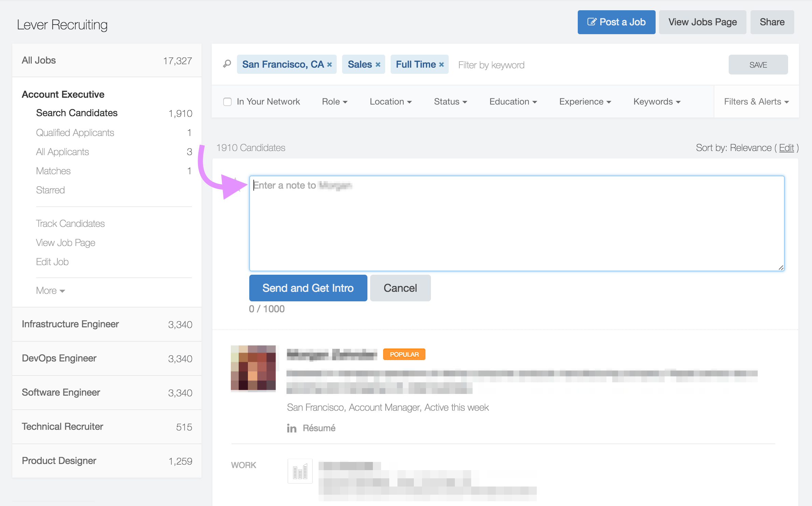Open Track Candidates
Image resolution: width=812 pixels, height=506 pixels.
click(x=70, y=223)
